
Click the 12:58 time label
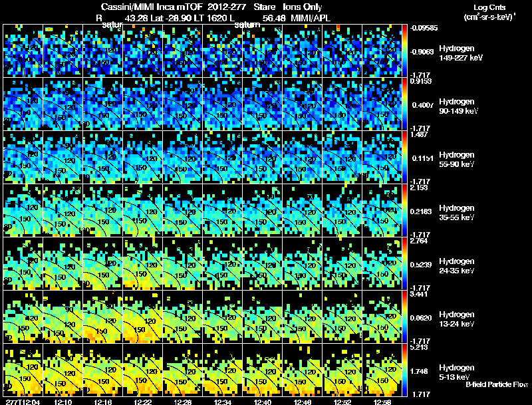tap(382, 402)
